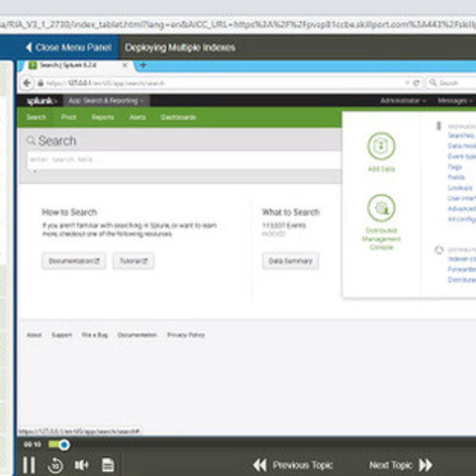Open the Tags settings link

pos(455,167)
